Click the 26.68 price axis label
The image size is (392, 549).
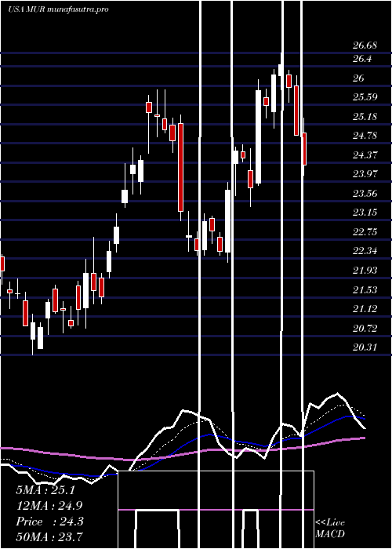(x=365, y=45)
